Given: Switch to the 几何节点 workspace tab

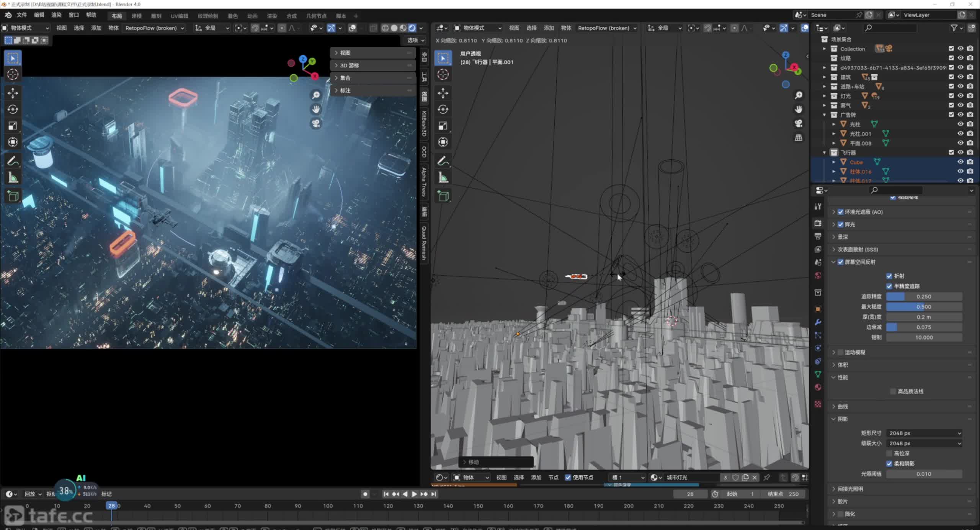Looking at the screenshot, I should [316, 16].
